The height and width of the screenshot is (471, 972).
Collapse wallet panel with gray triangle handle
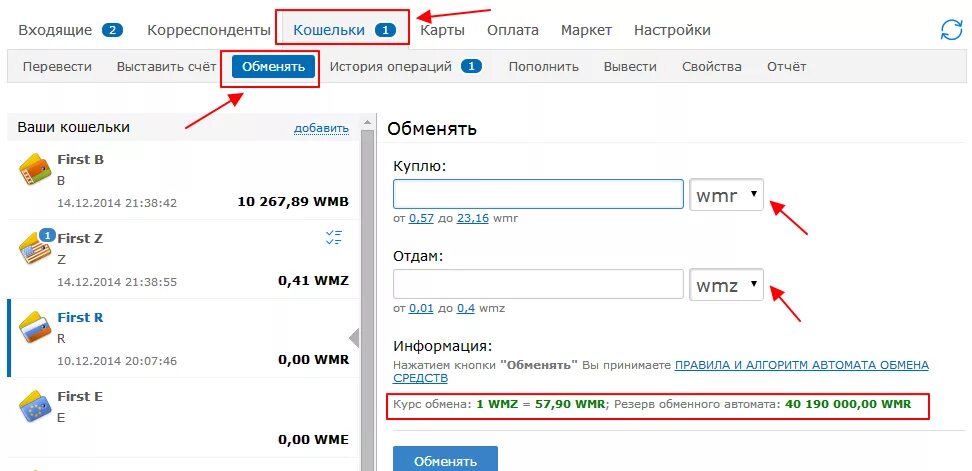[x=355, y=338]
